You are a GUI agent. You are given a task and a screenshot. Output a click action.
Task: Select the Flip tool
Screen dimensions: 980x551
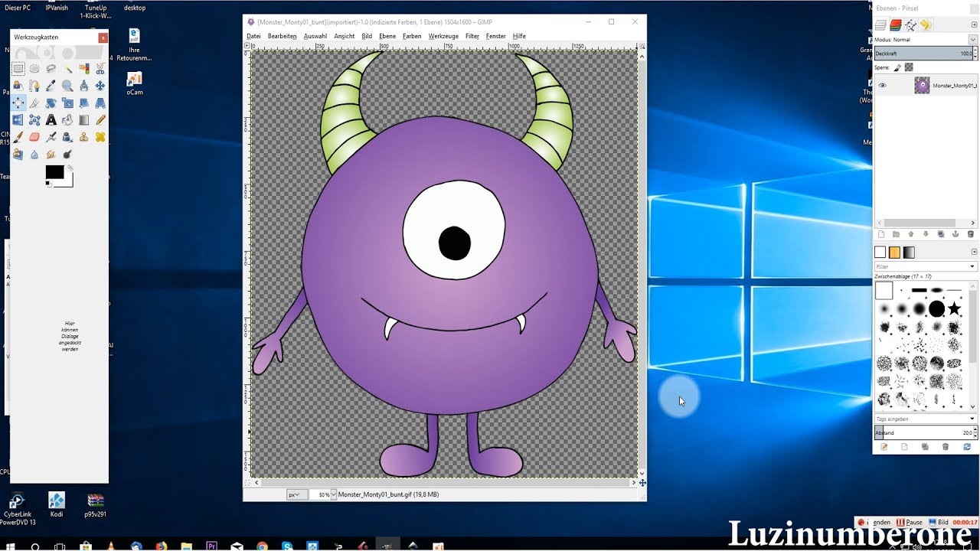pyautogui.click(x=18, y=120)
